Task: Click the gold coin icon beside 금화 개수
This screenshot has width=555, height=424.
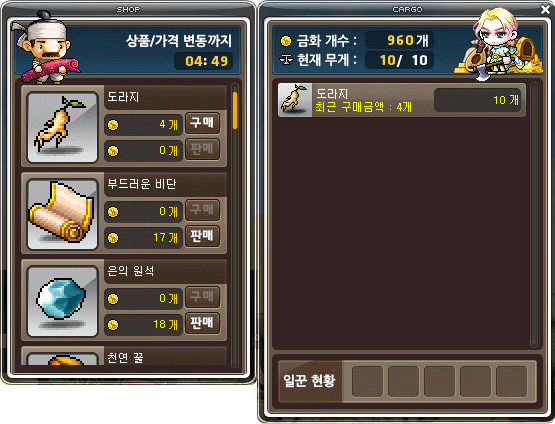Action: (x=286, y=41)
